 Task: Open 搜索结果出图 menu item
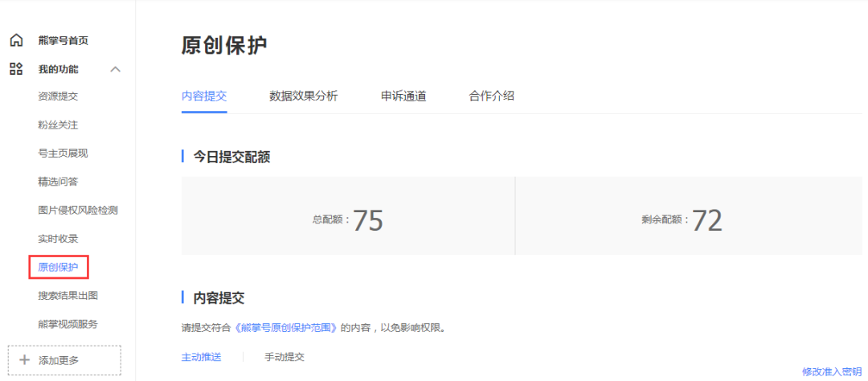tap(68, 296)
